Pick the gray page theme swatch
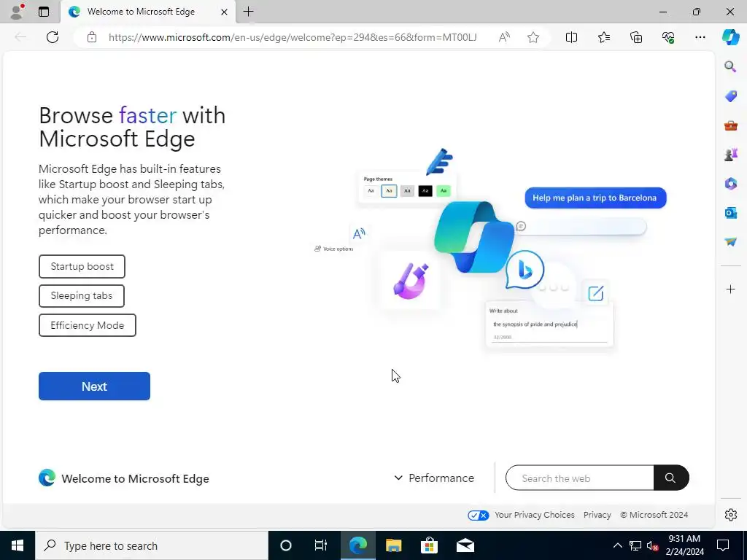Viewport: 747px width, 560px height. (x=407, y=191)
